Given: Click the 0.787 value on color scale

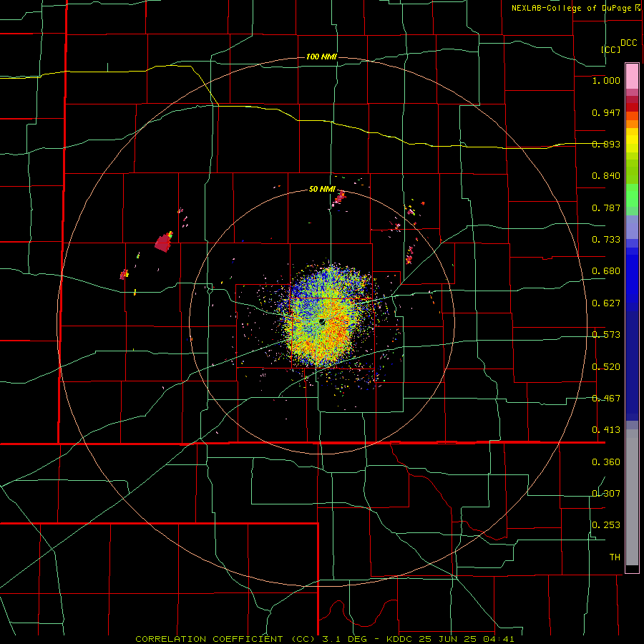Looking at the screenshot, I should (x=606, y=208).
